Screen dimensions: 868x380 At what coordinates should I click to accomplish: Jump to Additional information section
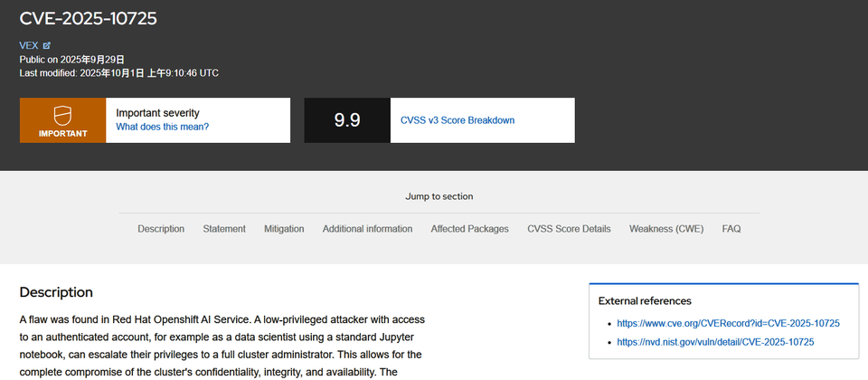coord(367,229)
